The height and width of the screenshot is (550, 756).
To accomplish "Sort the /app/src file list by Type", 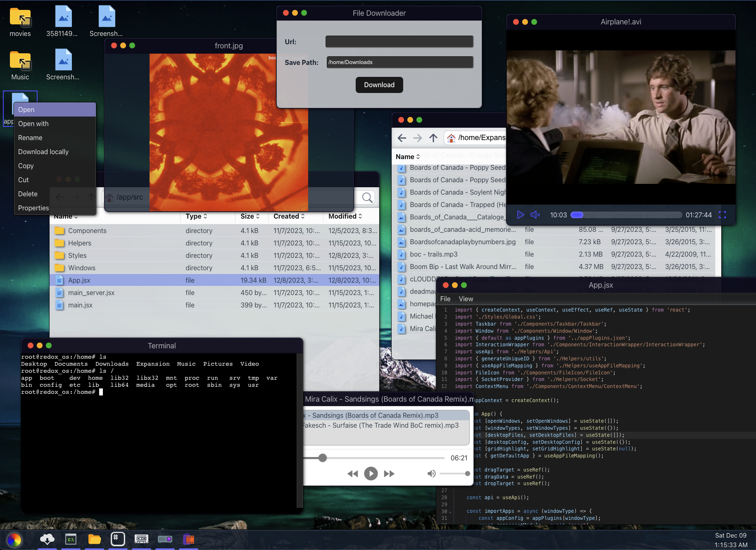I will coord(196,216).
